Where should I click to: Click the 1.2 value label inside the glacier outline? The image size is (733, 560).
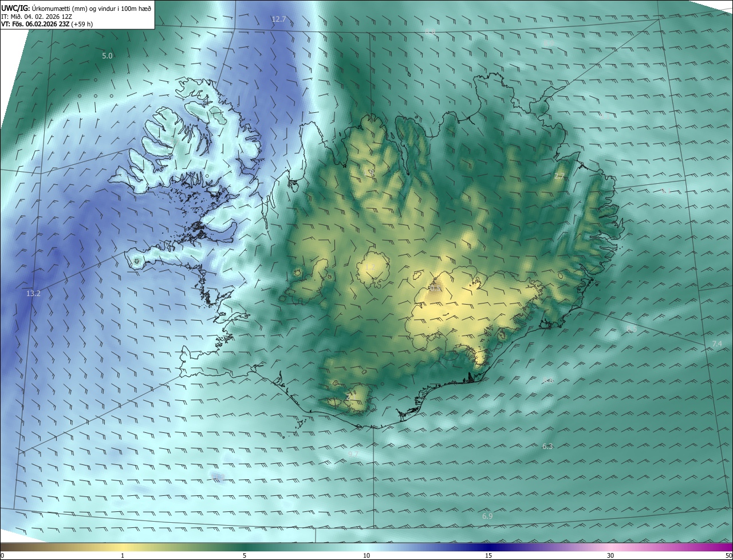coord(370,267)
